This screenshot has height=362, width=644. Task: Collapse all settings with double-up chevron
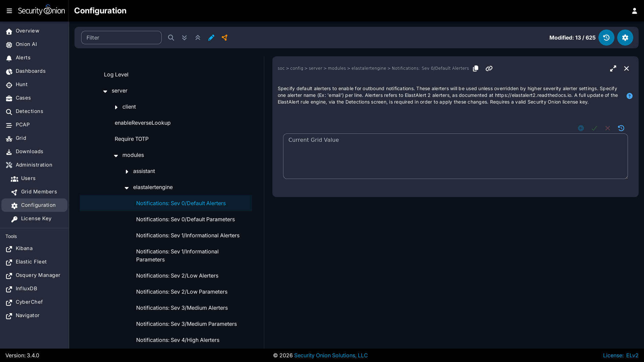(x=198, y=38)
